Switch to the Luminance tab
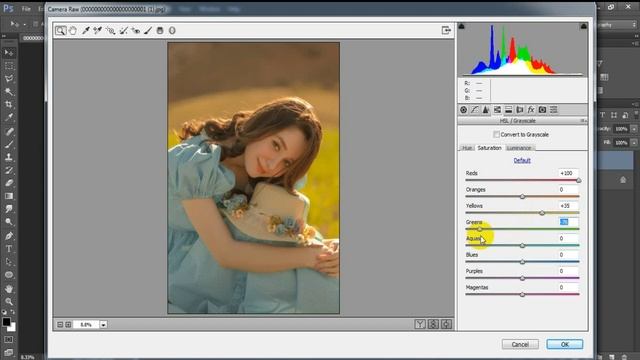640x360 pixels. pos(519,148)
